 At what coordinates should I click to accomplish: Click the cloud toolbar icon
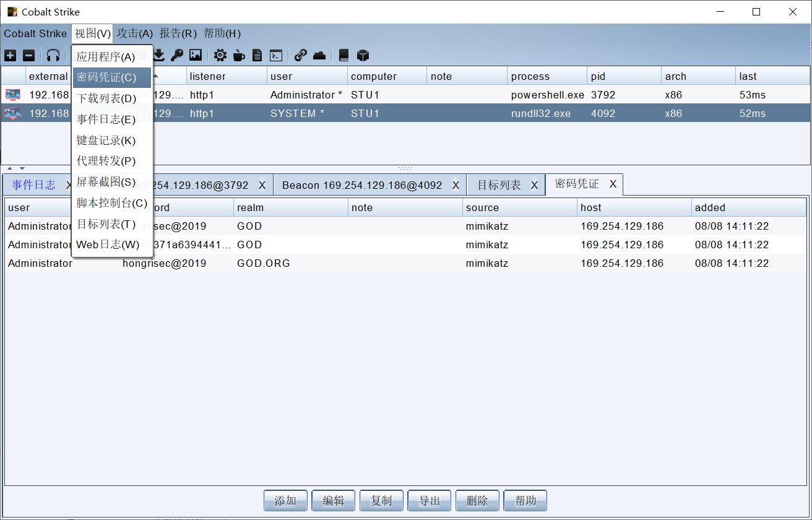click(319, 56)
